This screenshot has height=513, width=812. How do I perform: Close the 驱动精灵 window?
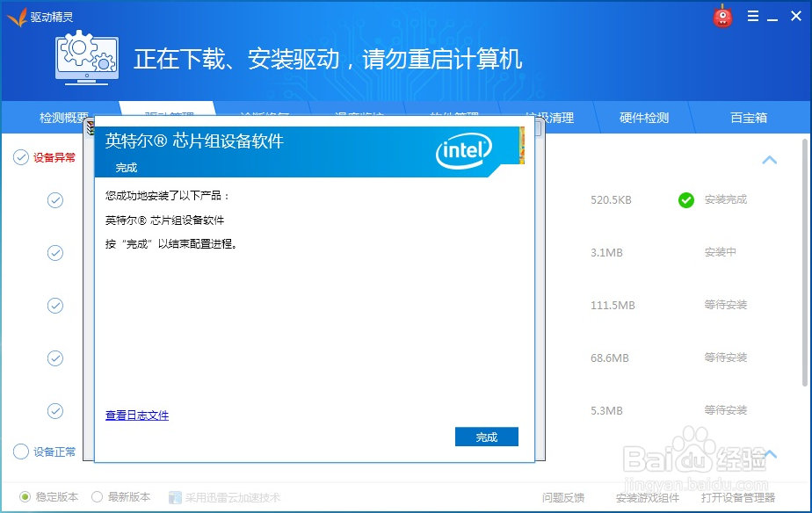(x=796, y=16)
